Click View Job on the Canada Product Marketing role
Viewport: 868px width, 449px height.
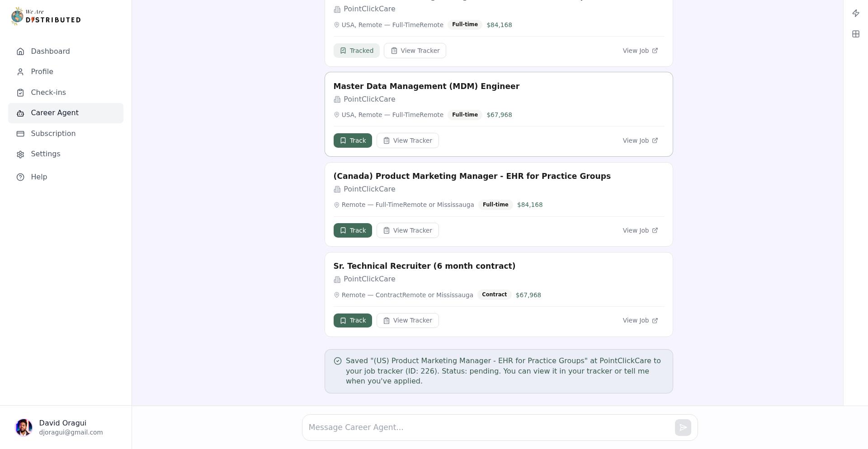coord(639,230)
